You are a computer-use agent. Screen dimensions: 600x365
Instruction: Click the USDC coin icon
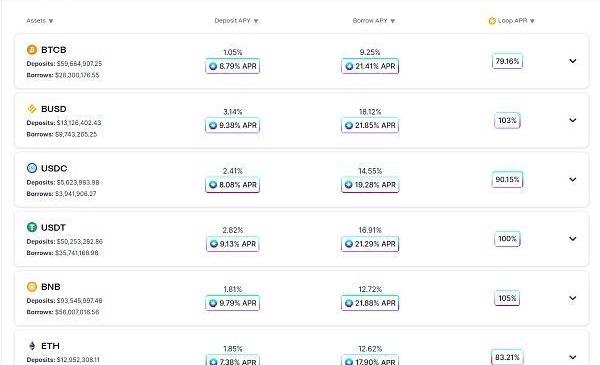32,168
